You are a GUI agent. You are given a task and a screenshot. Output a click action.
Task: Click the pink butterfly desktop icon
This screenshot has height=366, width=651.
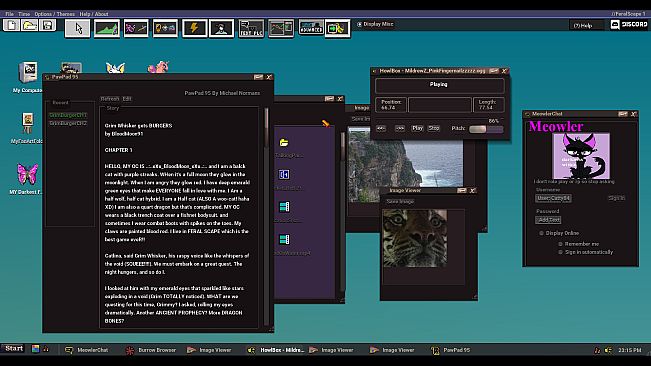point(27,178)
